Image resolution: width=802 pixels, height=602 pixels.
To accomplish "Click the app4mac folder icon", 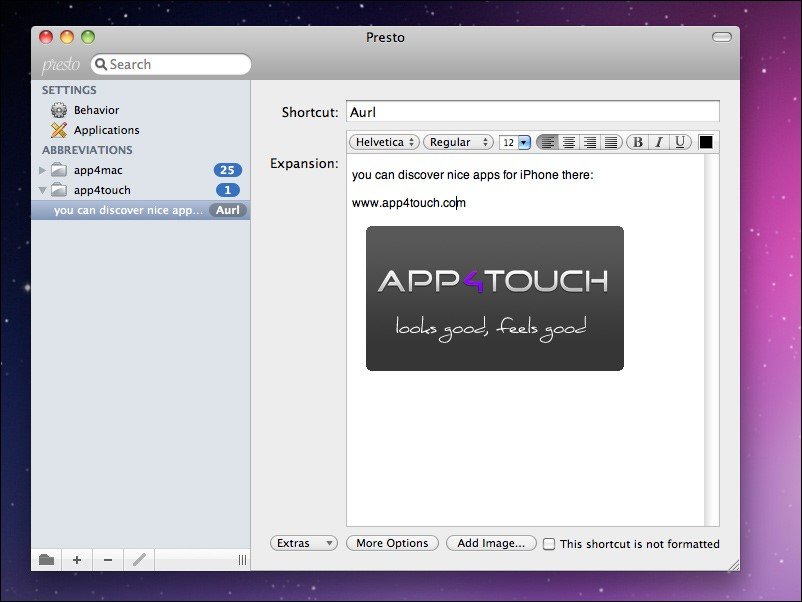I will (59, 170).
